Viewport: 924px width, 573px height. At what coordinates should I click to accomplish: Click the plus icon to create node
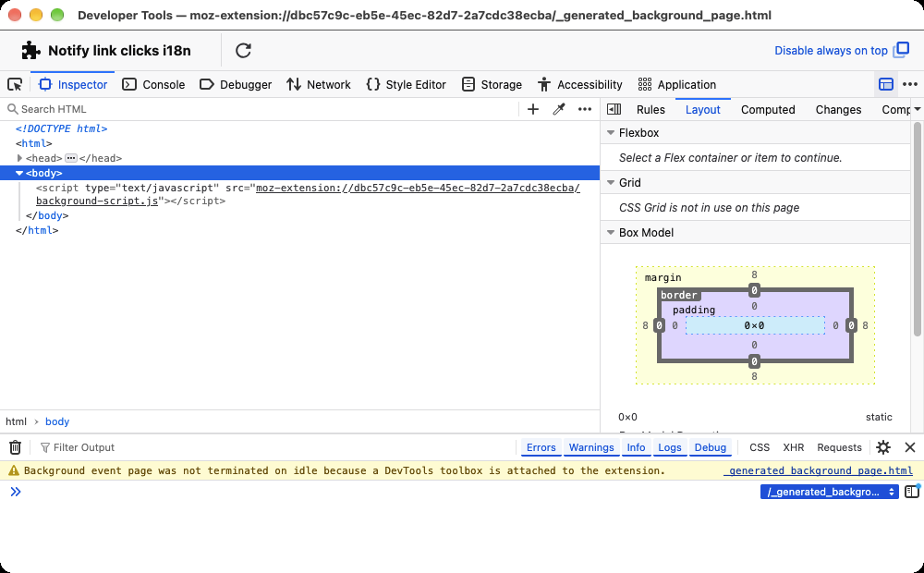click(533, 109)
